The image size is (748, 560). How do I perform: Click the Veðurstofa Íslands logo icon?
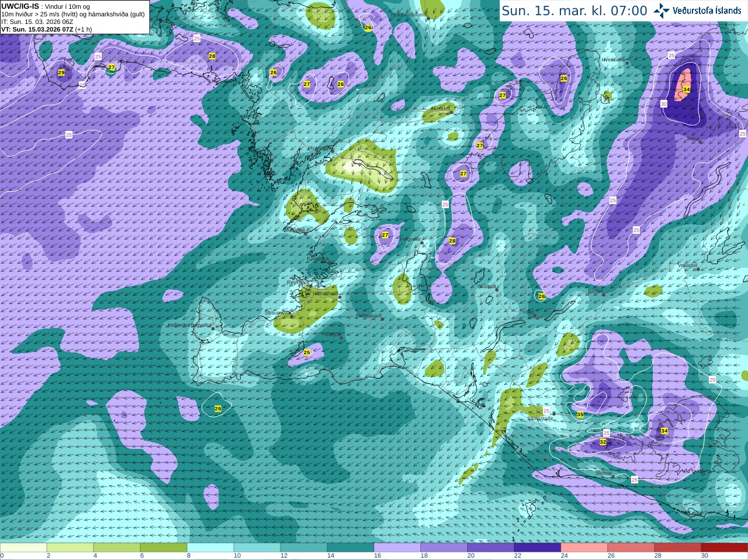(x=662, y=11)
